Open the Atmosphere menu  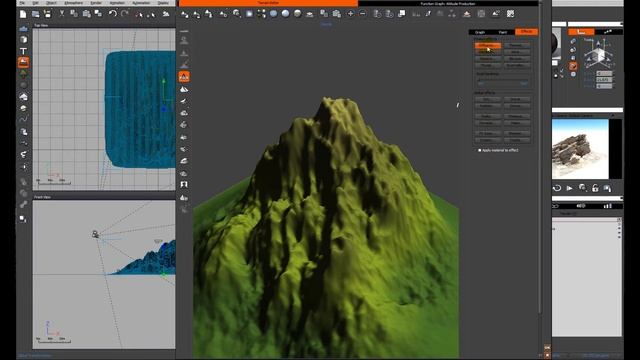[x=74, y=3]
